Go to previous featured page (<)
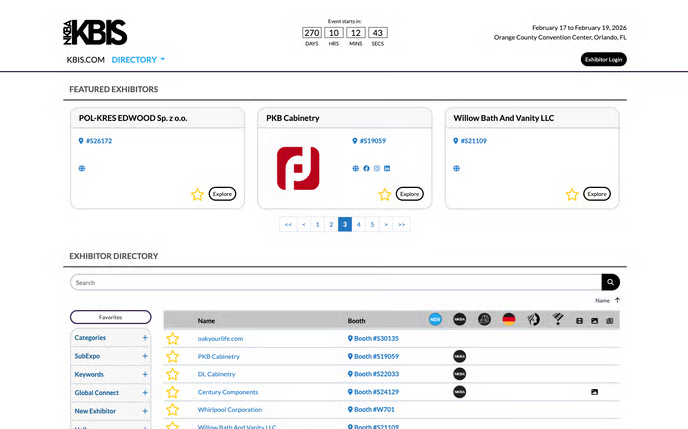 click(x=304, y=224)
